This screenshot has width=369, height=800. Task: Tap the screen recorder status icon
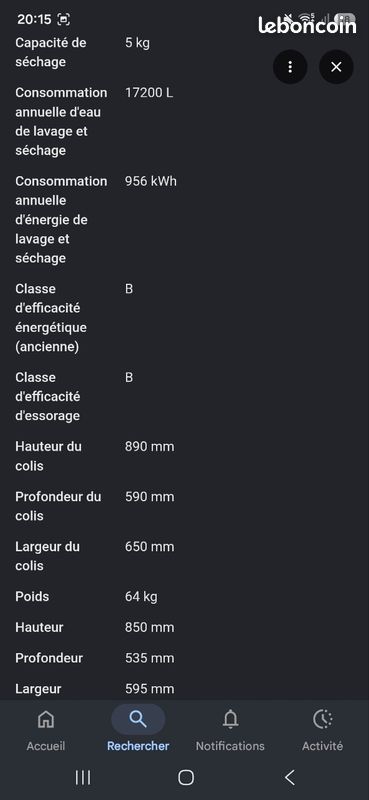tap(64, 19)
